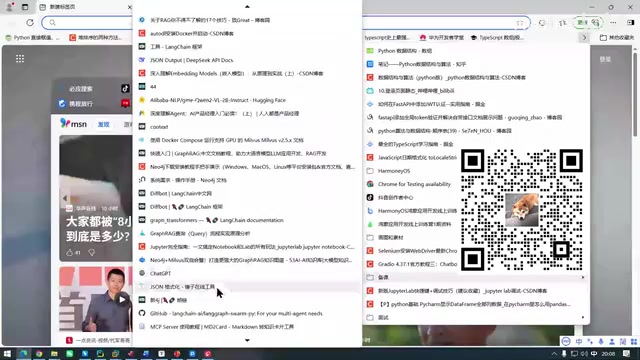Open 'Diffbot | LangChain中文网' bookmark
640x360 pixels.
point(247,193)
